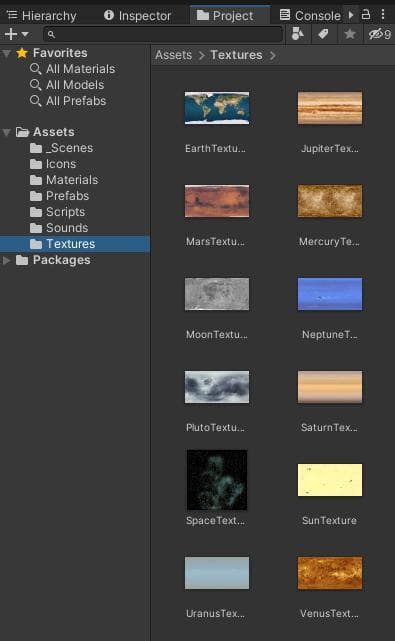Open the Icons folder

[x=53, y=164]
